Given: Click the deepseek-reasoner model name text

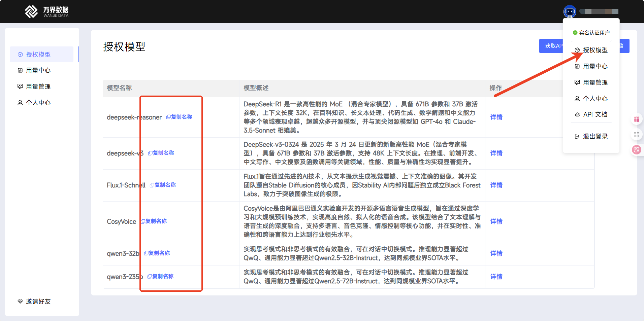Looking at the screenshot, I should pyautogui.click(x=134, y=117).
